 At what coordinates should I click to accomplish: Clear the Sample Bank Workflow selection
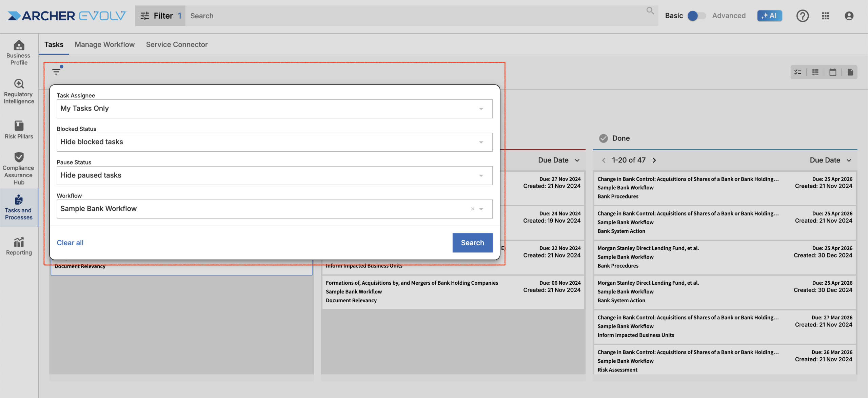click(472, 209)
